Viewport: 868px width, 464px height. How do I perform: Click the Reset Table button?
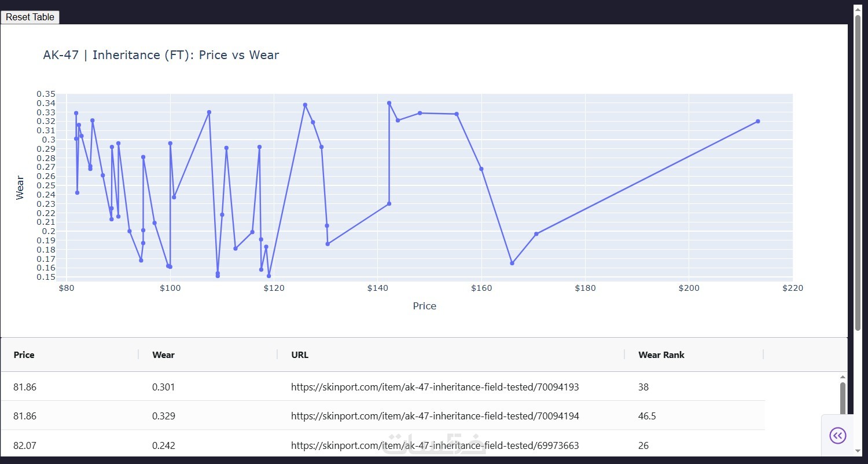[x=30, y=17]
